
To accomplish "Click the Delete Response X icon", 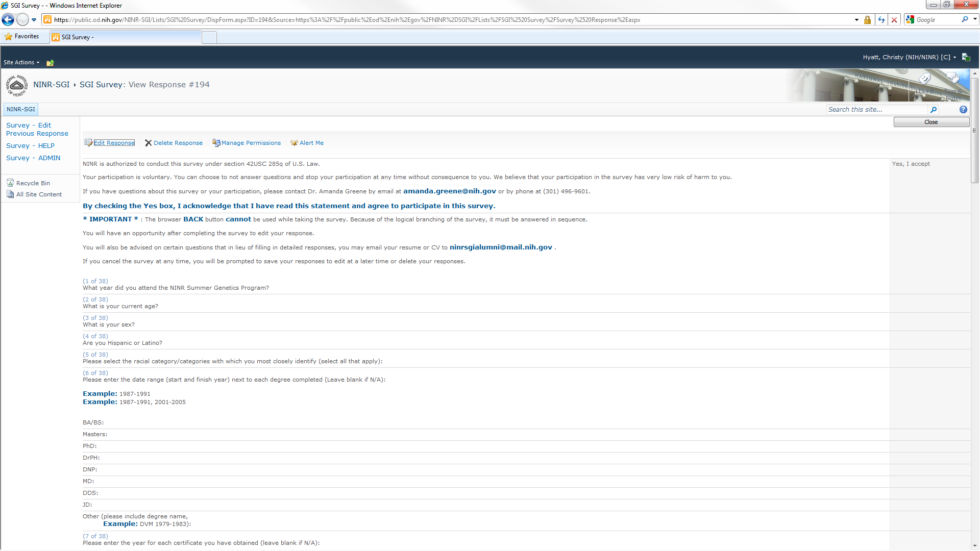I will tap(148, 143).
